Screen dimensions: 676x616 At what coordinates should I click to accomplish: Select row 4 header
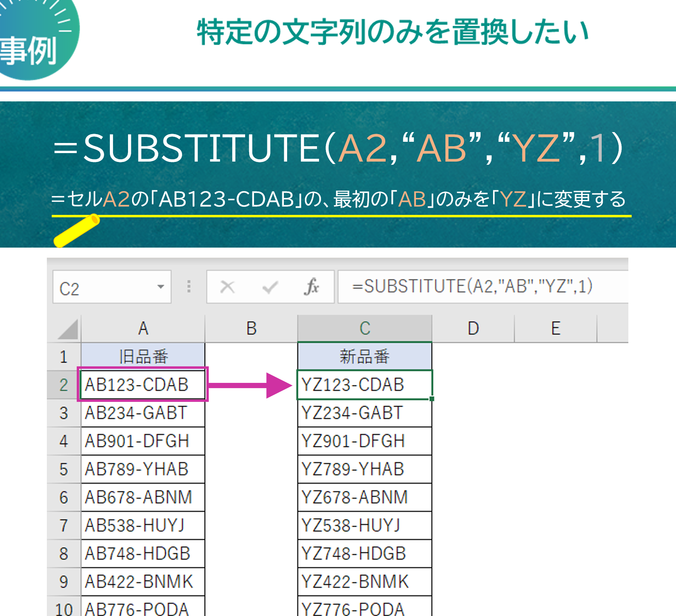[x=64, y=441]
